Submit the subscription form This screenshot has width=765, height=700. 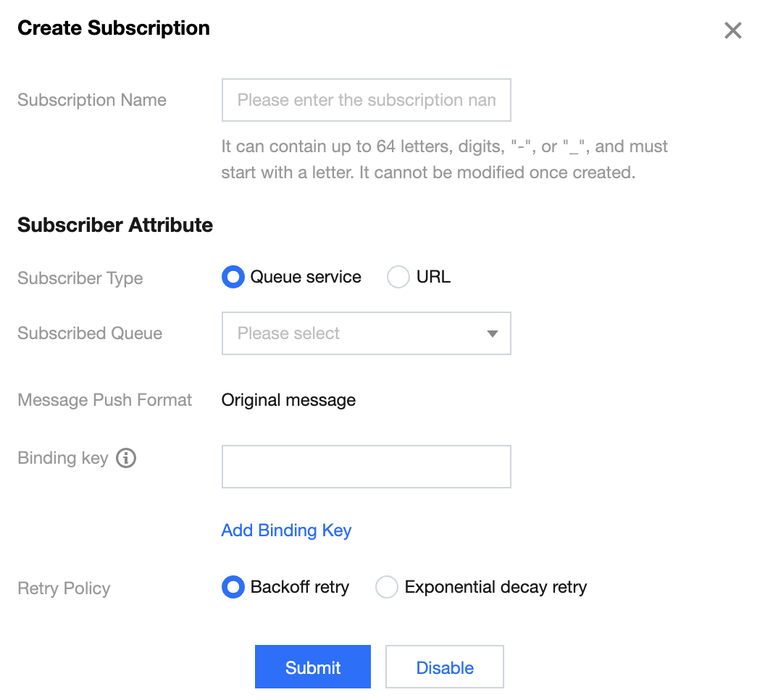[x=312, y=667]
